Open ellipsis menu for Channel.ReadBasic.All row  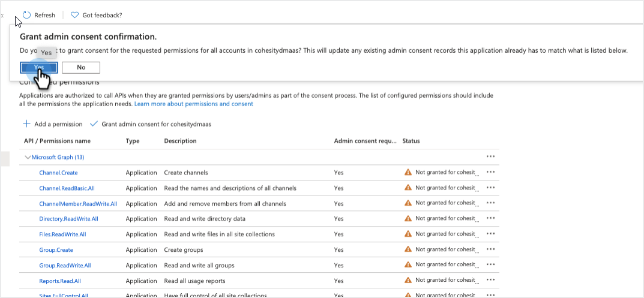click(490, 188)
